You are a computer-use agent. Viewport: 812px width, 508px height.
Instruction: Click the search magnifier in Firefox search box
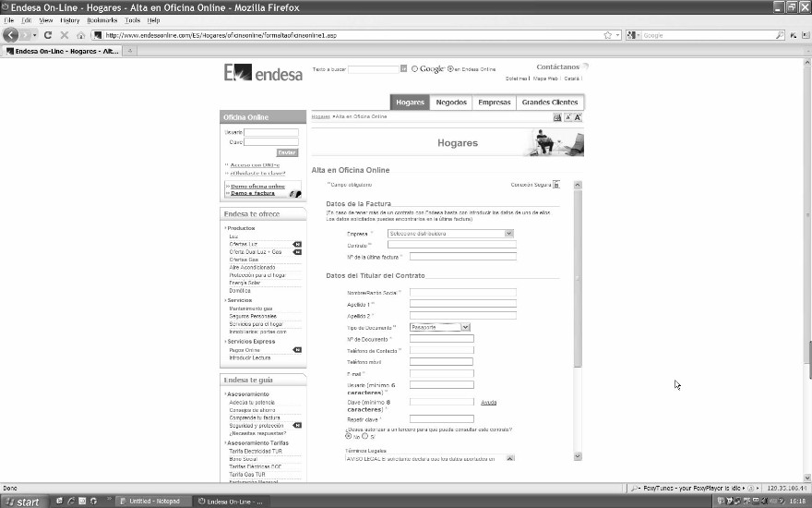coord(780,35)
